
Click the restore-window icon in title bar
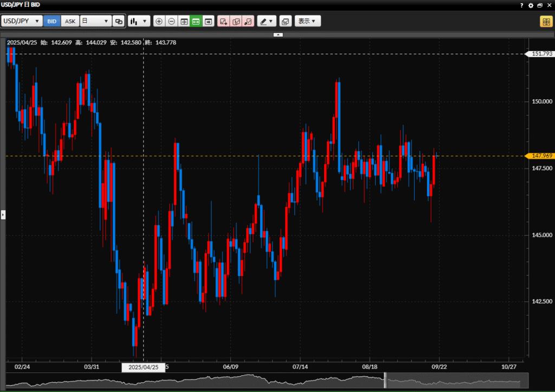[x=540, y=5]
